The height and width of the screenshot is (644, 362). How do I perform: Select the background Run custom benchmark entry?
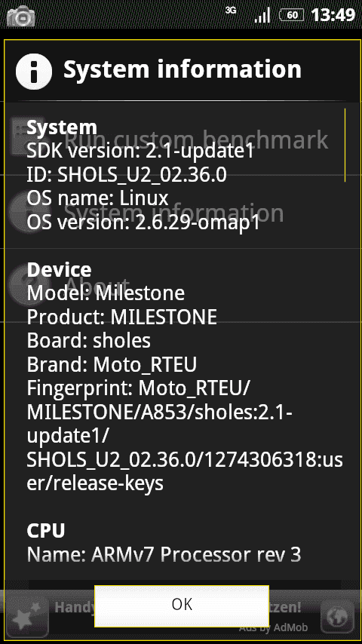[x=181, y=139]
